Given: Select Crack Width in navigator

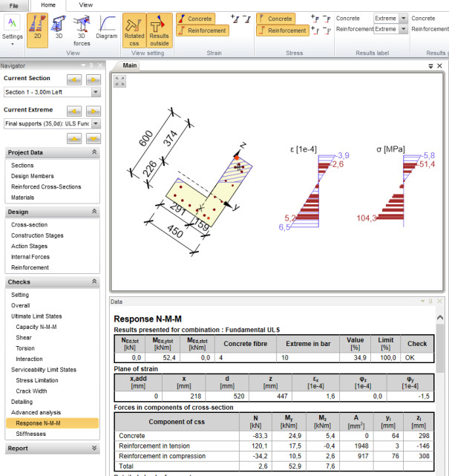Looking at the screenshot, I should click(x=32, y=391).
